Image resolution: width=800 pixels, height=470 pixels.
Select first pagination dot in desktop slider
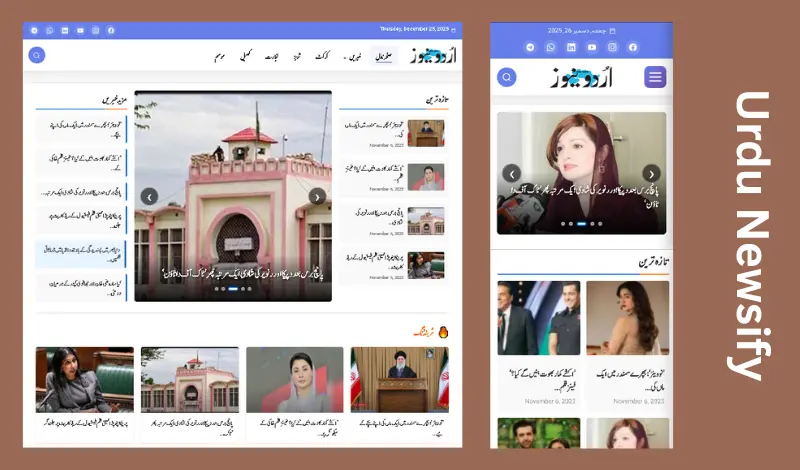pos(217,289)
